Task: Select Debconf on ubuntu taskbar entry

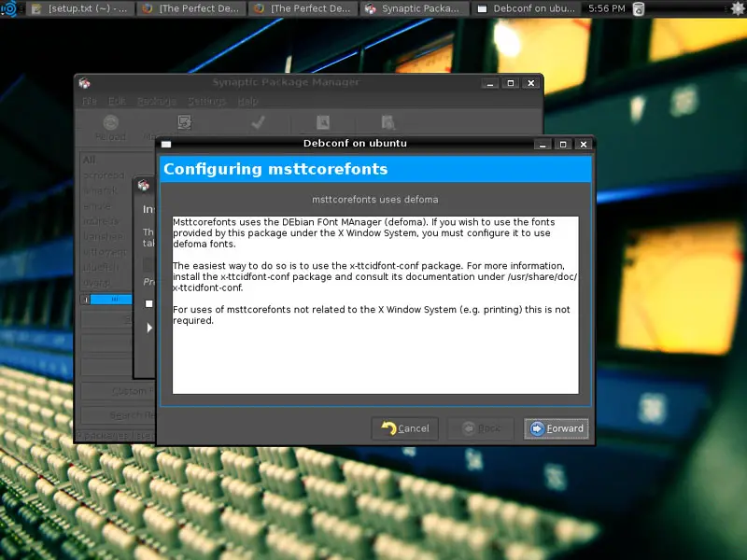Action: (x=526, y=8)
